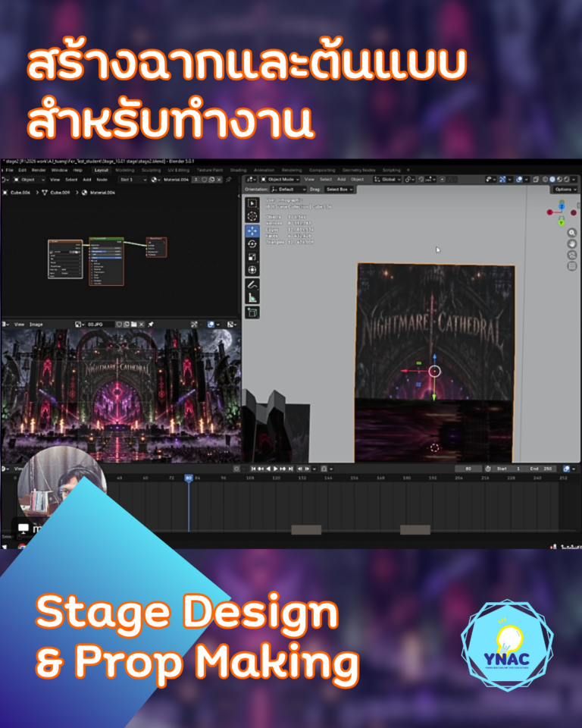This screenshot has width=582, height=728.
Task: Open node editor Node menu
Action: 102,180
